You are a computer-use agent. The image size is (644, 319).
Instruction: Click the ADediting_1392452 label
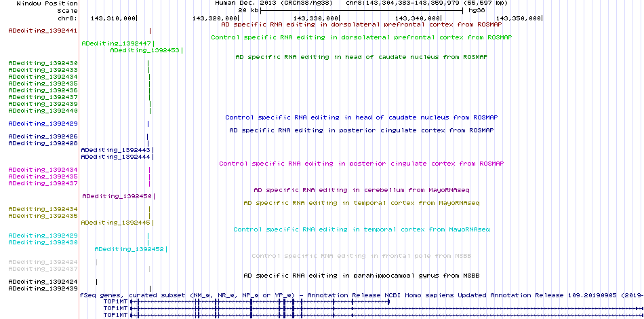pos(129,248)
